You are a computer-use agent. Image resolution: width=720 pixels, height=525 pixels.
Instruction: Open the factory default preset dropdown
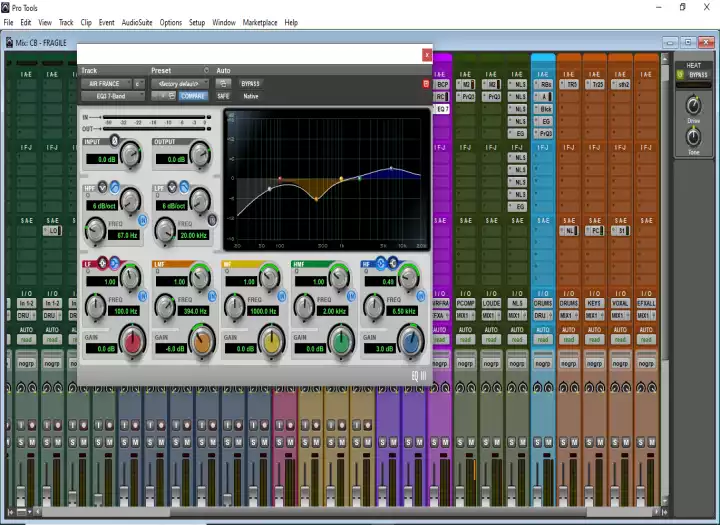(180, 84)
